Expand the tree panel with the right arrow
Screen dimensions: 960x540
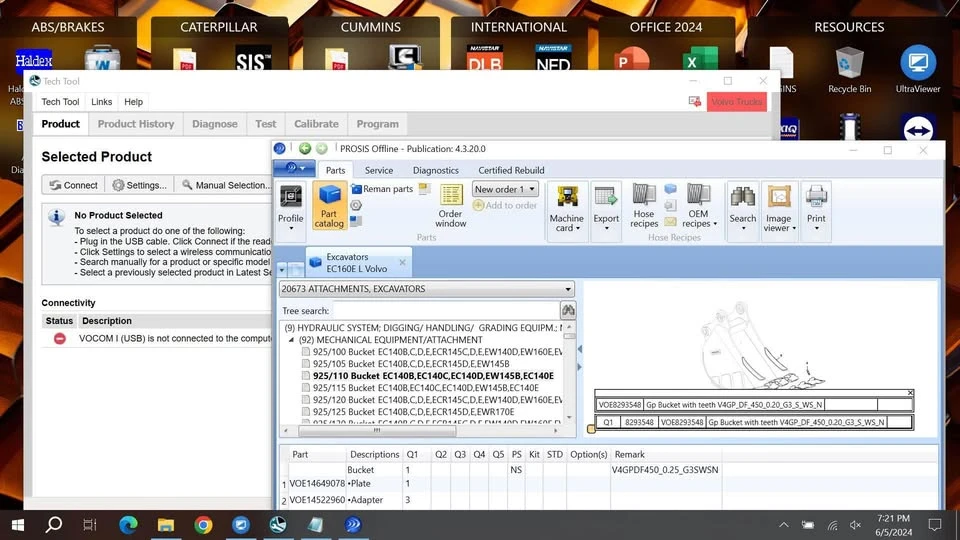tap(580, 367)
